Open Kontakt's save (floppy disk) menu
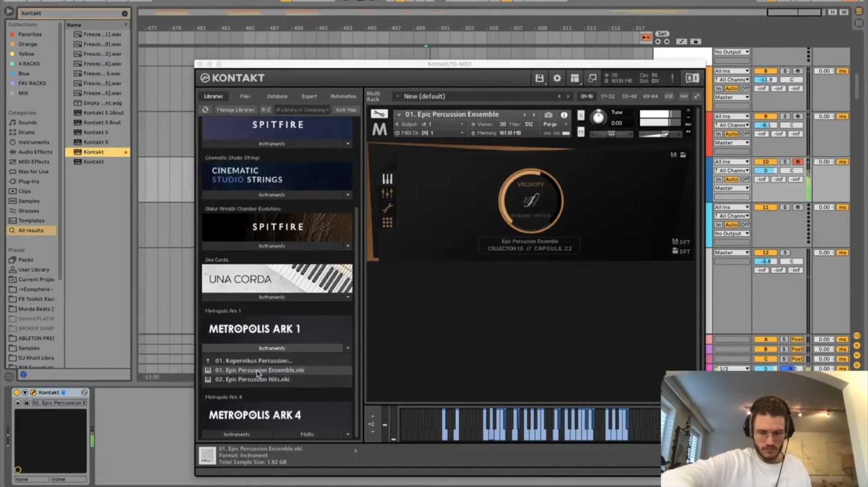 539,78
